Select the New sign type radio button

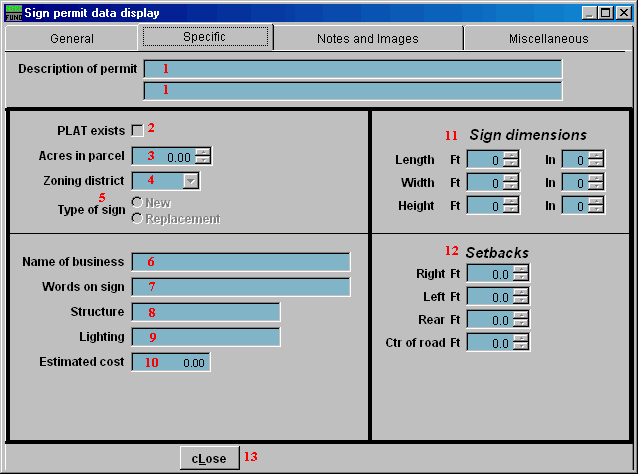pyautogui.click(x=137, y=203)
